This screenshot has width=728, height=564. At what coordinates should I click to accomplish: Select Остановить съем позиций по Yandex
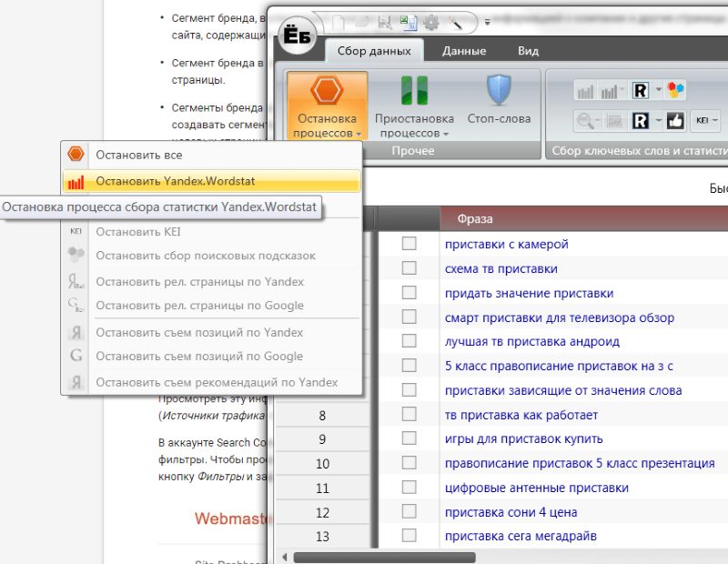point(211,332)
